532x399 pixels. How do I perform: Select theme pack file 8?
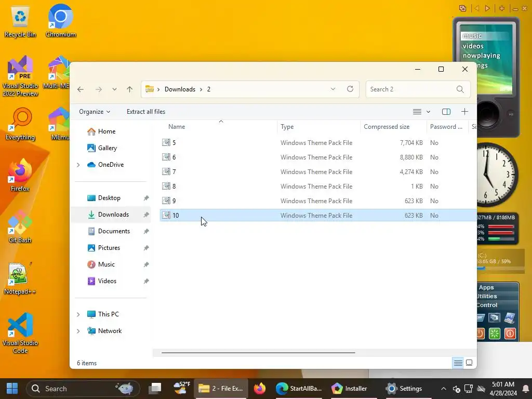tap(318, 187)
